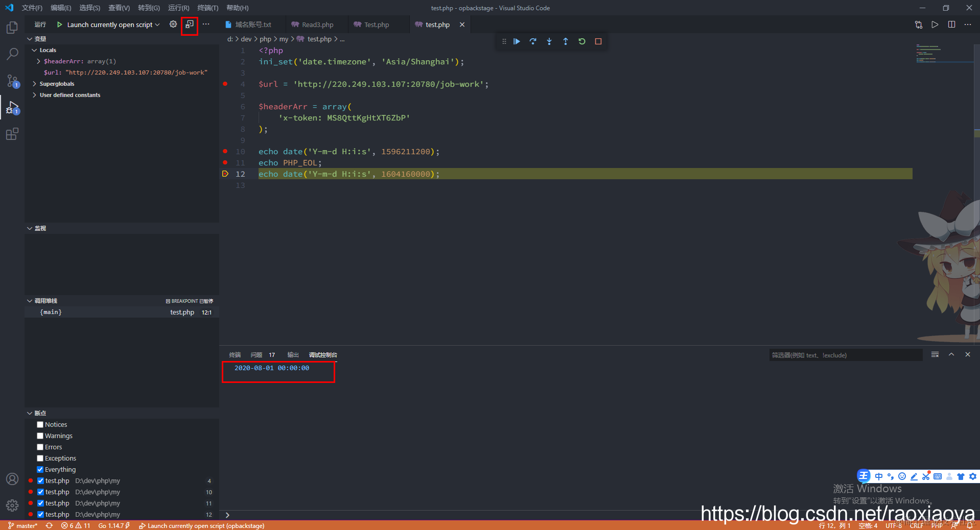Split the editor to the right
This screenshot has height=530, width=980.
click(951, 25)
